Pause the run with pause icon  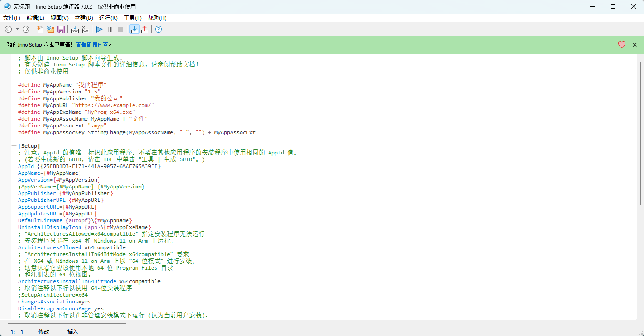click(110, 29)
